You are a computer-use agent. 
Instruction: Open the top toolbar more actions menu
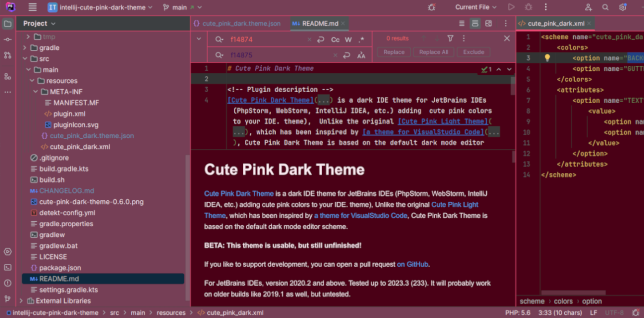coord(546,7)
